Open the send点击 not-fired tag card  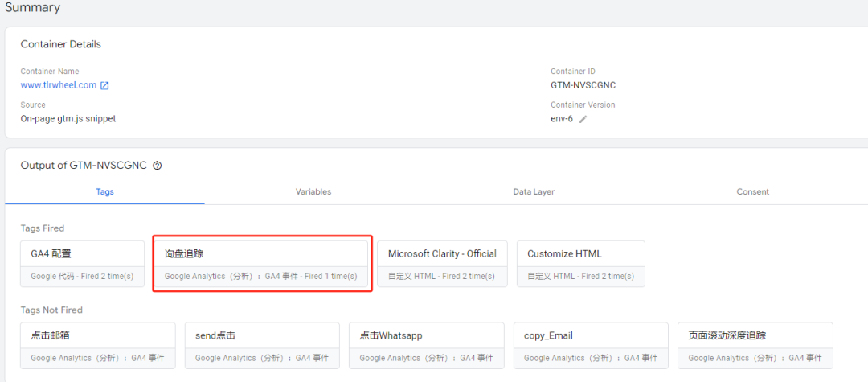pos(262,346)
